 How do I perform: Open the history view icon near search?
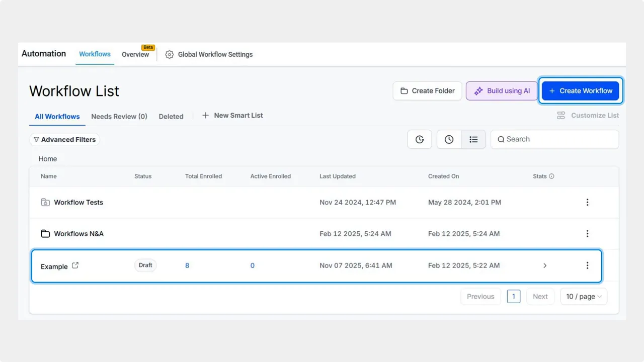click(x=420, y=139)
